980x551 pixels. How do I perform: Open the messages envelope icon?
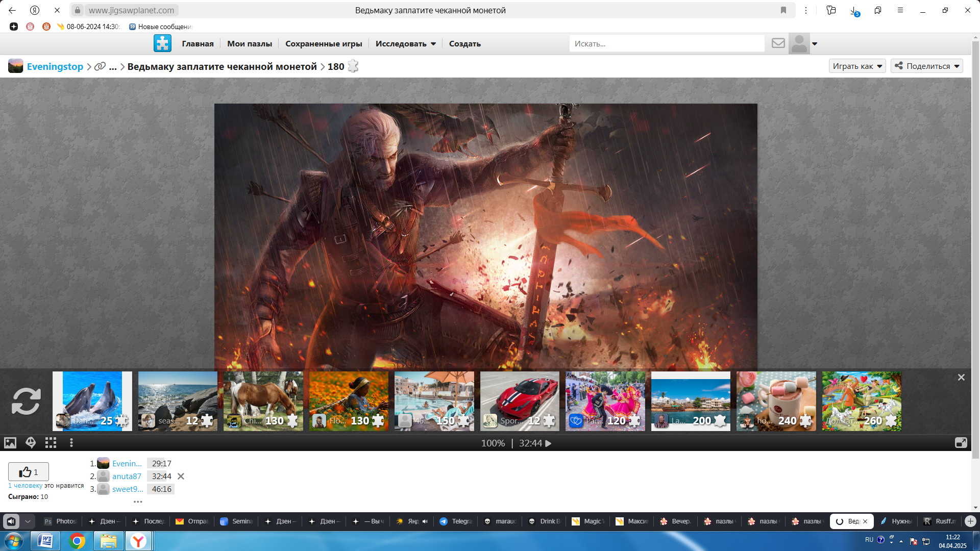click(778, 43)
